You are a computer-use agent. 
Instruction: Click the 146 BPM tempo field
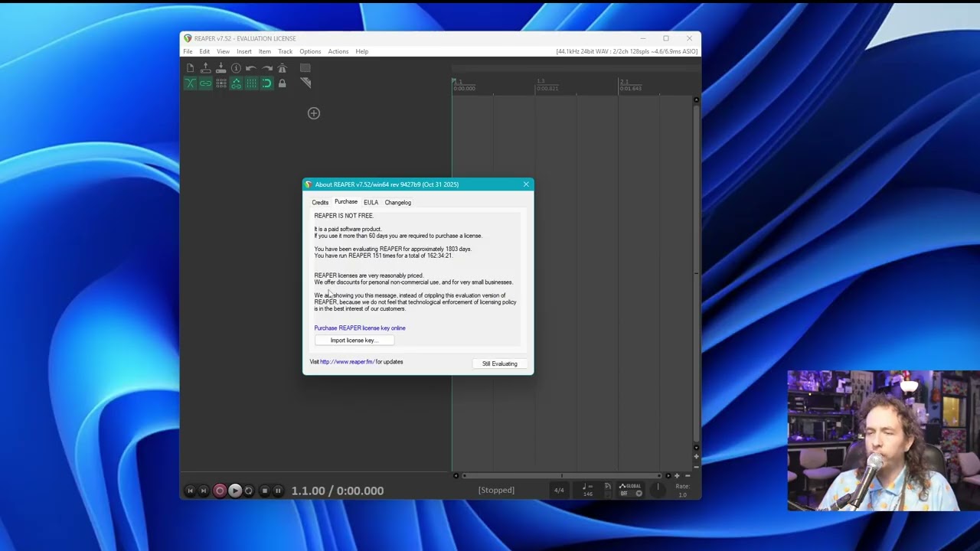588,494
